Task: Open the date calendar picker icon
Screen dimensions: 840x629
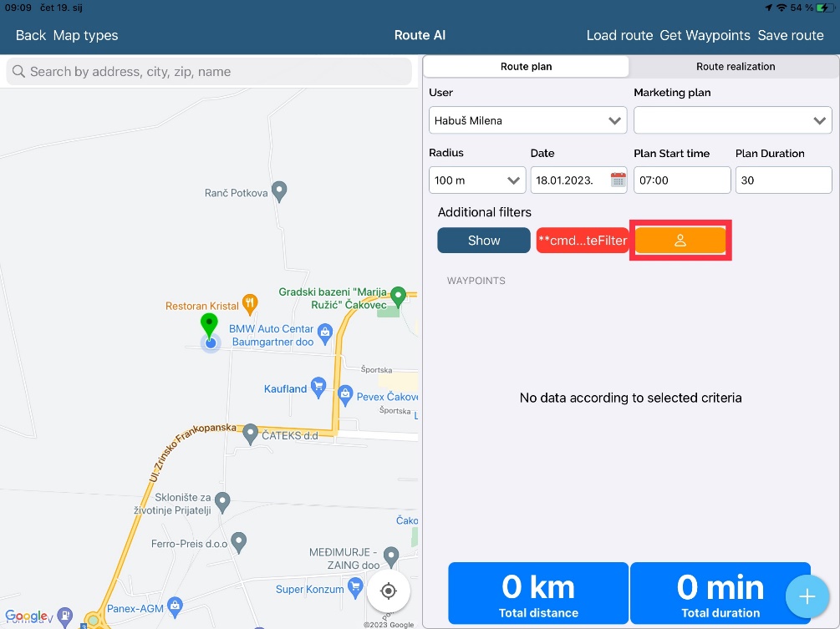Action: click(x=618, y=180)
